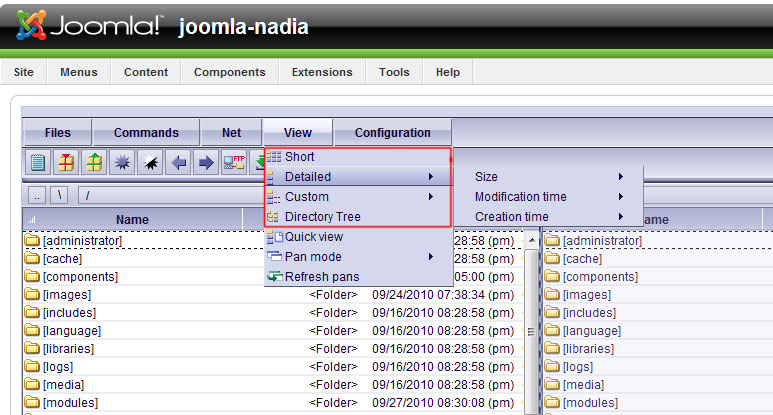Click the sort indicator icon in left Name header
773x415 pixels.
[x=32, y=220]
